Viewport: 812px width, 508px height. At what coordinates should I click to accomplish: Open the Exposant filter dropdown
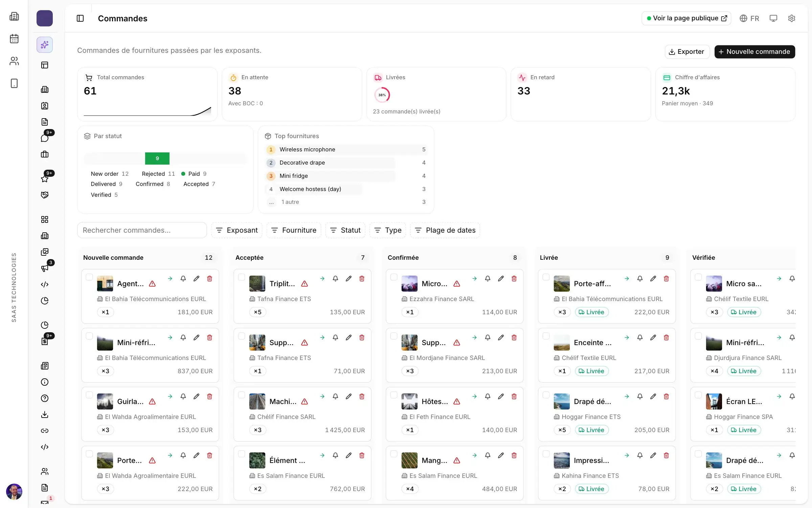coord(237,230)
